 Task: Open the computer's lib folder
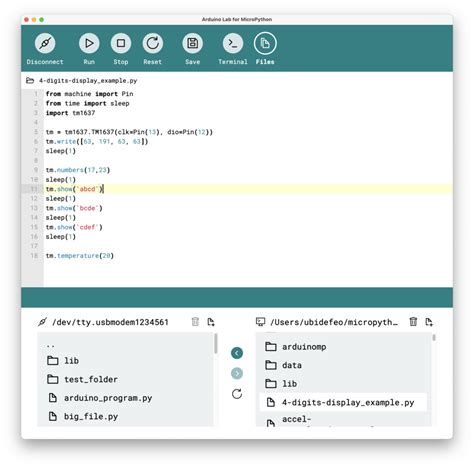(x=281, y=384)
